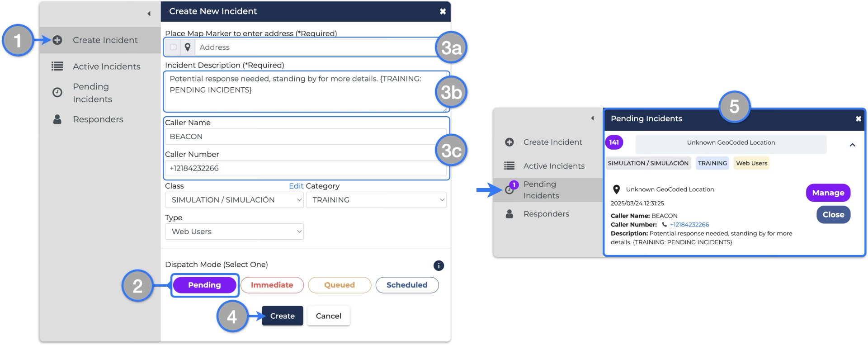The height and width of the screenshot is (345, 868).
Task: Collapse the left sidebar of Create Incident panel
Action: point(149,14)
